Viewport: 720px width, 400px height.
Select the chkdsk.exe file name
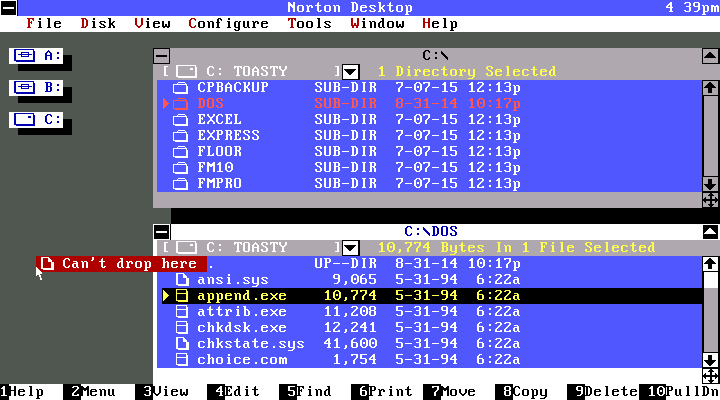coord(242,328)
